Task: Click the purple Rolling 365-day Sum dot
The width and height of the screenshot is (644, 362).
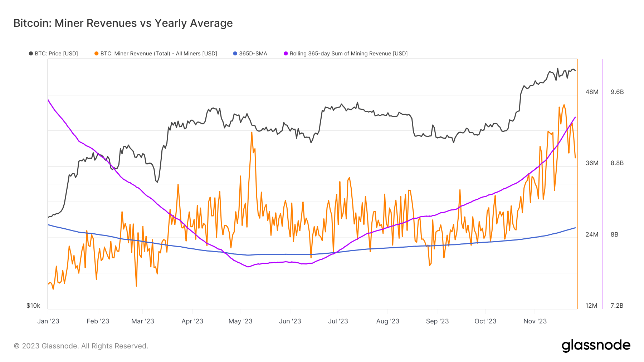Action: [x=286, y=54]
